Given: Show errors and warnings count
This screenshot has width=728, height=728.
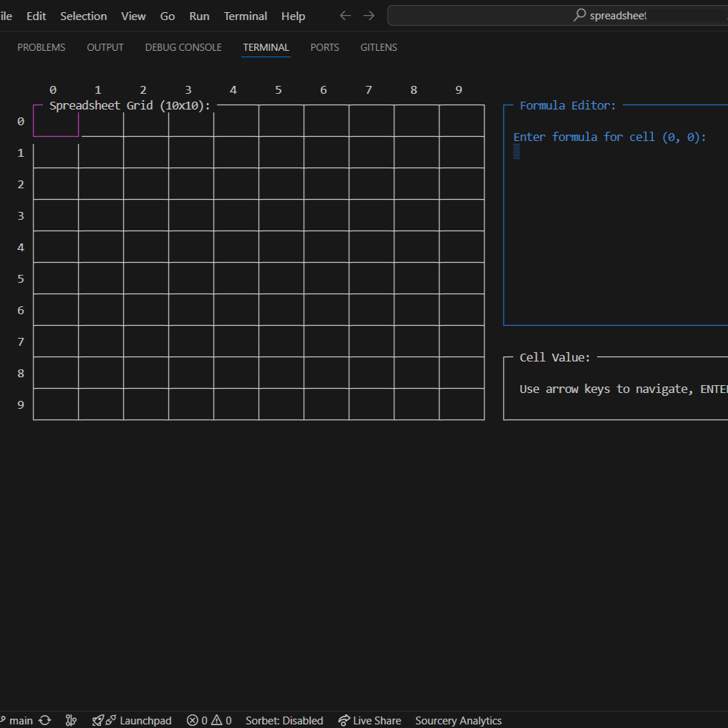Looking at the screenshot, I should click(x=209, y=720).
